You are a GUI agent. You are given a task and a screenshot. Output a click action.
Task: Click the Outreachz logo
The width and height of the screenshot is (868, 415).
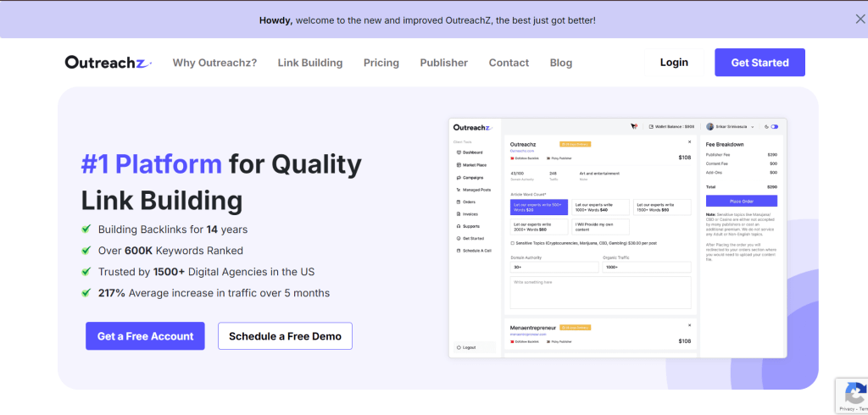pyautogui.click(x=108, y=63)
